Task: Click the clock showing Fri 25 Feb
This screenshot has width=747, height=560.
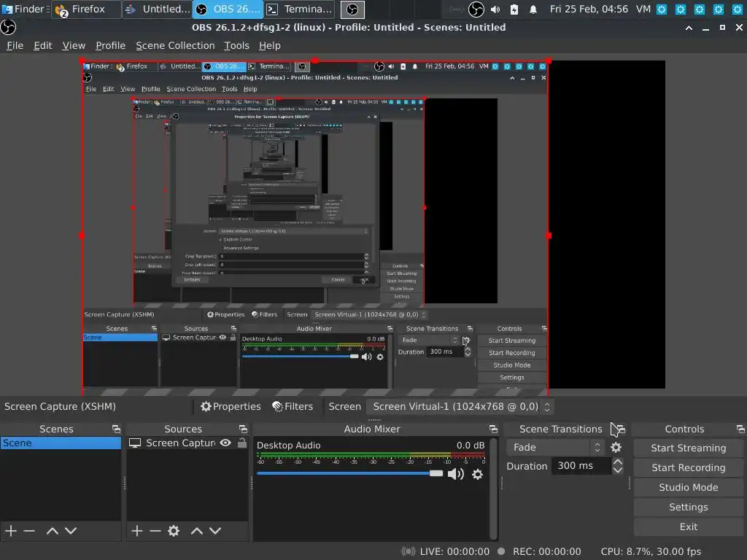Action: click(x=589, y=9)
